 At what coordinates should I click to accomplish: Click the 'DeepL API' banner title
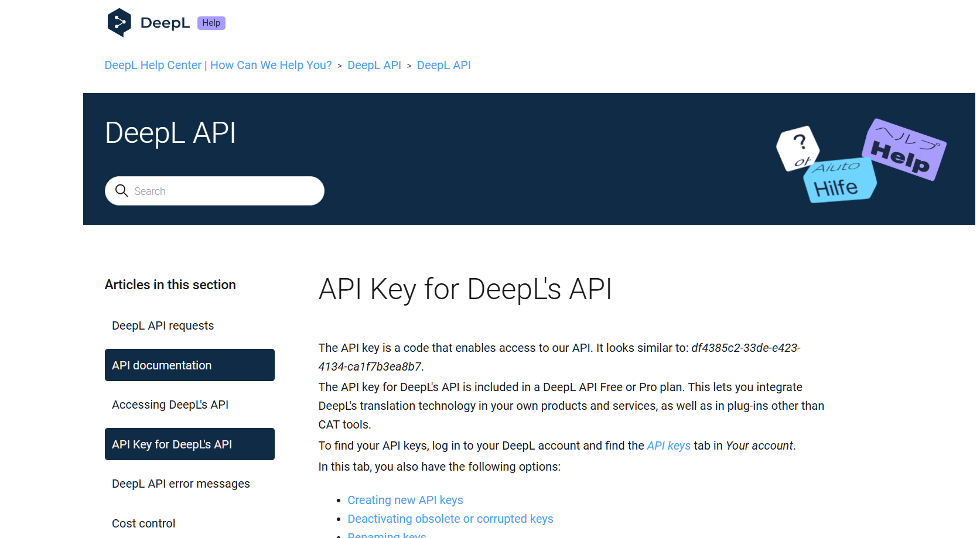click(x=170, y=133)
